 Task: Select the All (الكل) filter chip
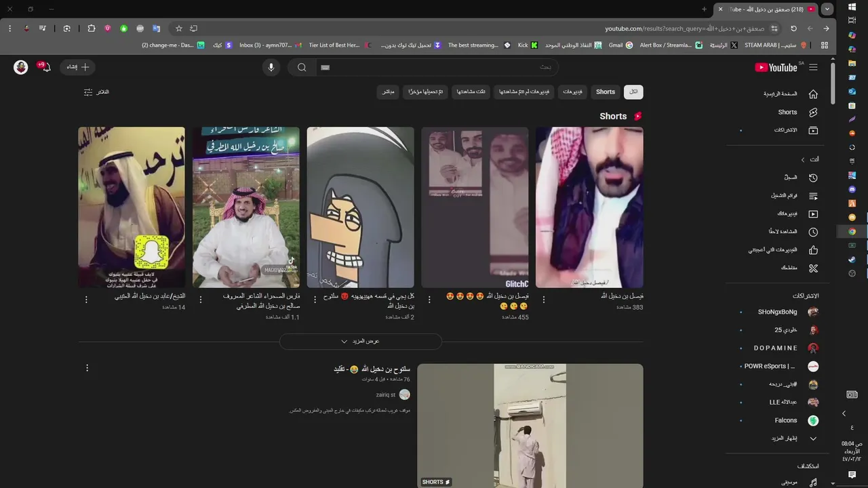pyautogui.click(x=633, y=92)
